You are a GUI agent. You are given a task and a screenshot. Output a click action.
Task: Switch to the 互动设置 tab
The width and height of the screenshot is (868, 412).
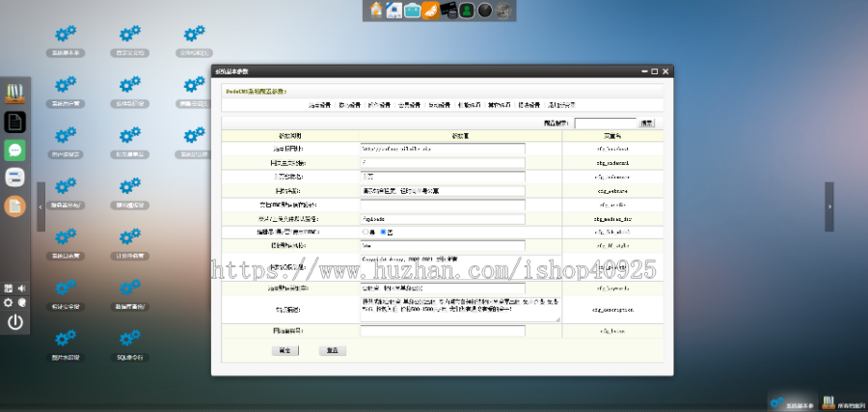coord(439,104)
